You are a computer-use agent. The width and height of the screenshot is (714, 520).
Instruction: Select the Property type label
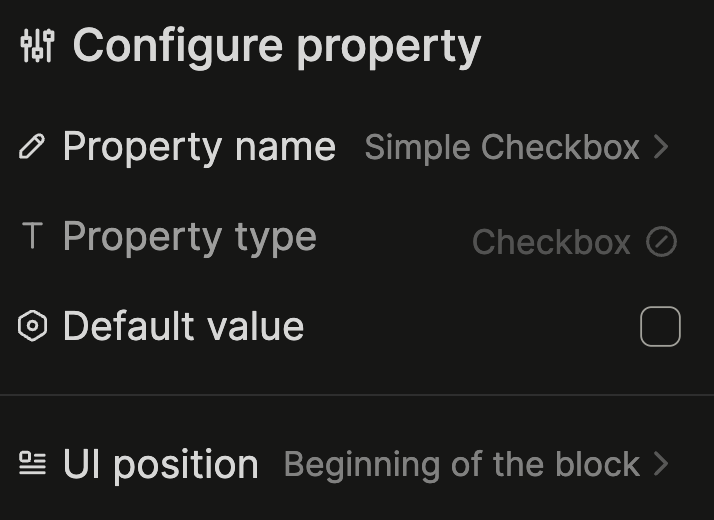(x=190, y=237)
